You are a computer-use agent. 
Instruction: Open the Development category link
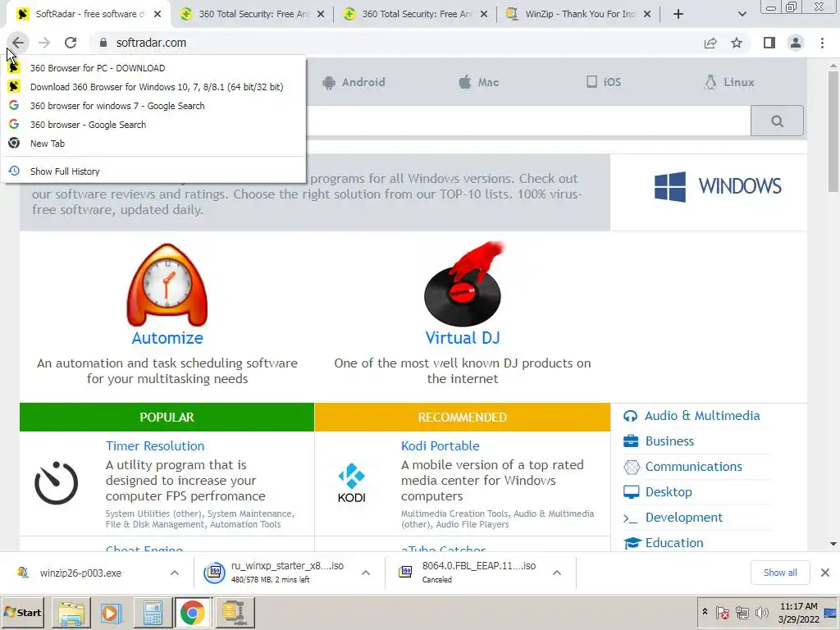click(x=683, y=518)
